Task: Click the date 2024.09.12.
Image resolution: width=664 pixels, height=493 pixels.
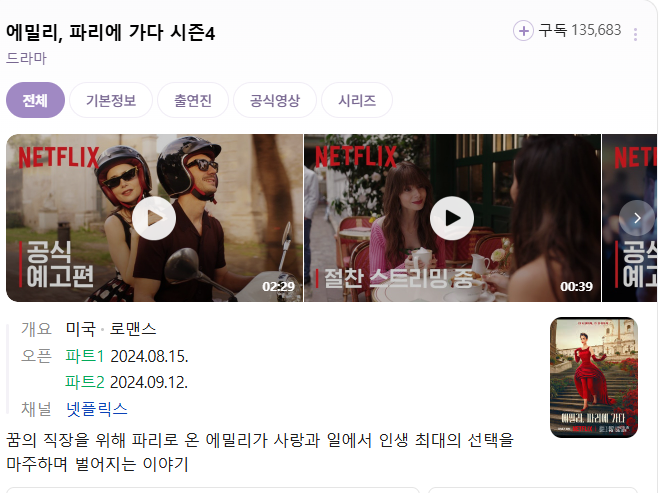Action: coord(149,382)
